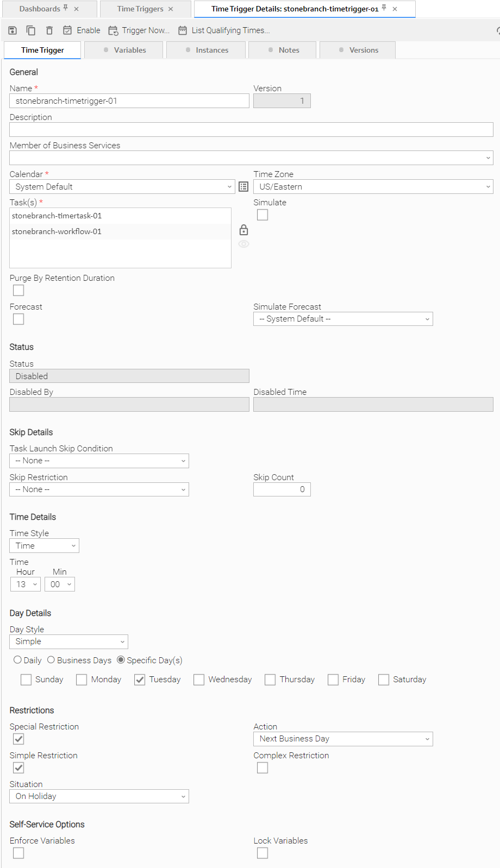This screenshot has height=868, width=500.
Task: Click the Calendar details icon beside System Default
Action: pyautogui.click(x=243, y=187)
